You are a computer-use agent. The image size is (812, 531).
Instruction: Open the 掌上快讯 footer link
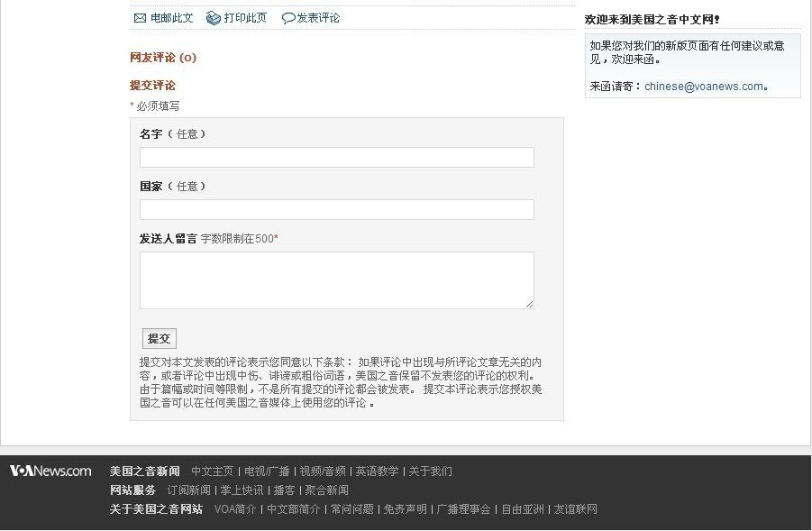(x=242, y=490)
